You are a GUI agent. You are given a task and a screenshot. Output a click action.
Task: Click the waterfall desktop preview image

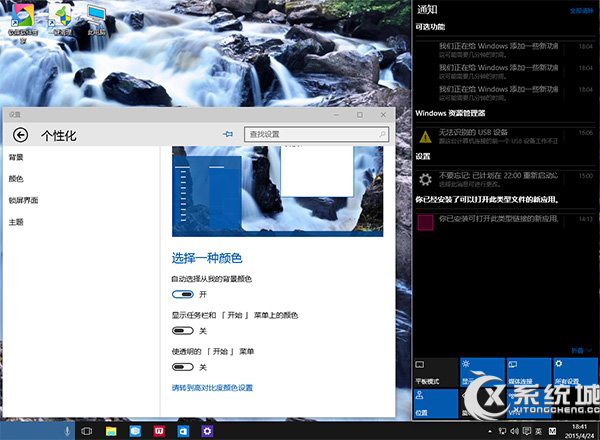277,191
